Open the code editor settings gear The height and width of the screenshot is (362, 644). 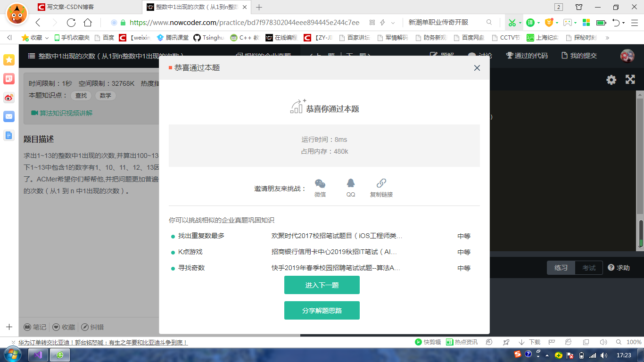pyautogui.click(x=611, y=80)
